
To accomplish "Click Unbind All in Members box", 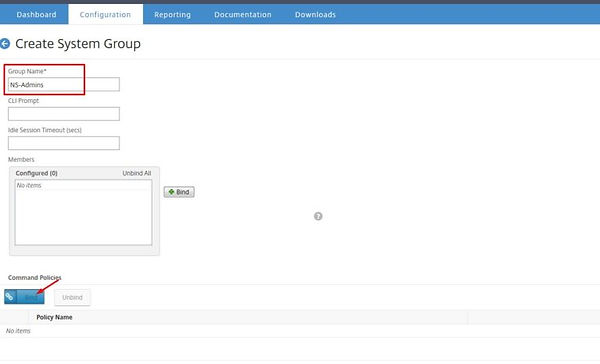I will coord(137,173).
